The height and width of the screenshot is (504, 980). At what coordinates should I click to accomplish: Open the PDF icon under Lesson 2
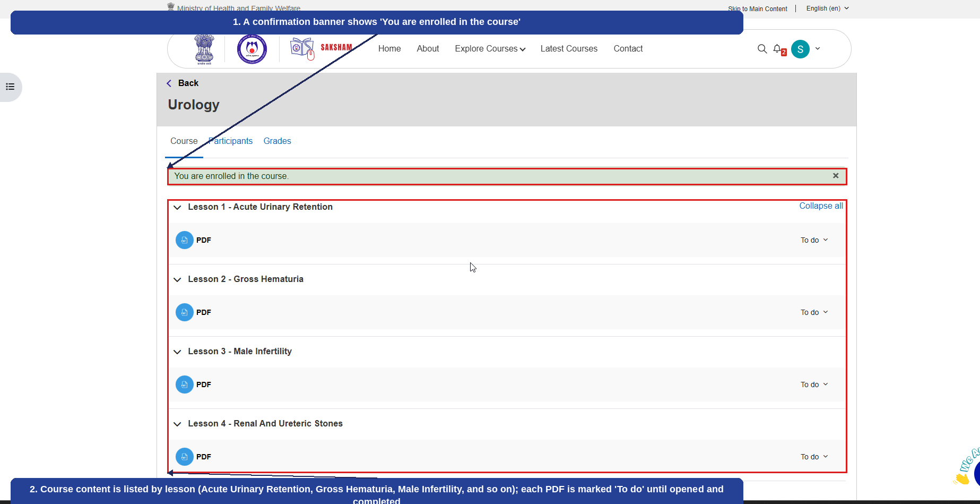pos(184,312)
